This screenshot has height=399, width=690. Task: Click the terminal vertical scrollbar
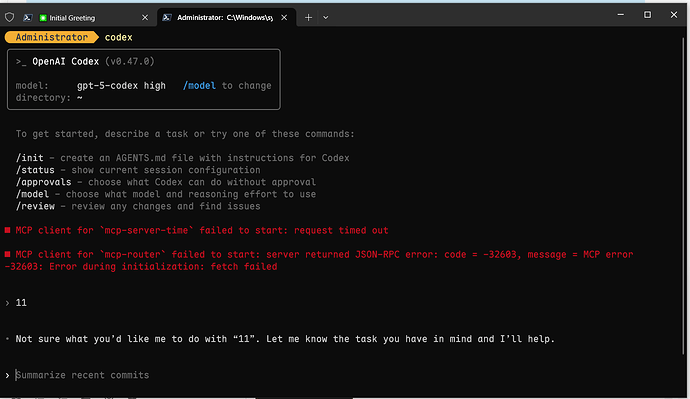[x=683, y=196]
